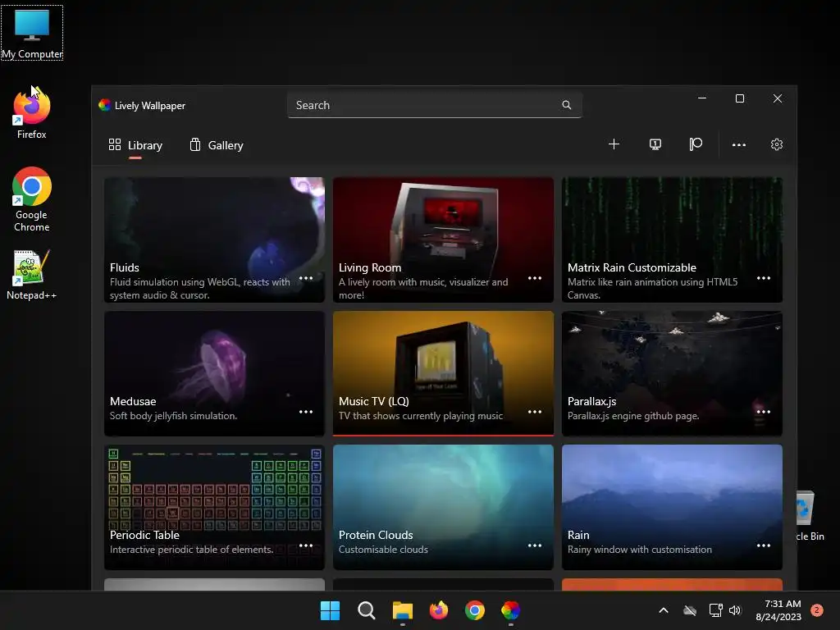This screenshot has width=840, height=630.
Task: Minimize the Lively Wallpaper window
Action: (x=702, y=98)
